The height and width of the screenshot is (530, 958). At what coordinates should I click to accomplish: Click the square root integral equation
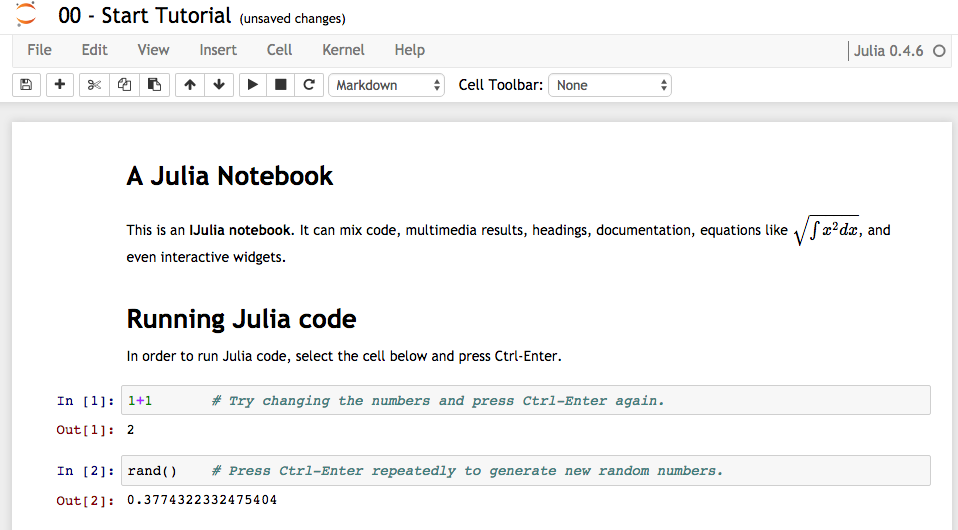pos(826,230)
